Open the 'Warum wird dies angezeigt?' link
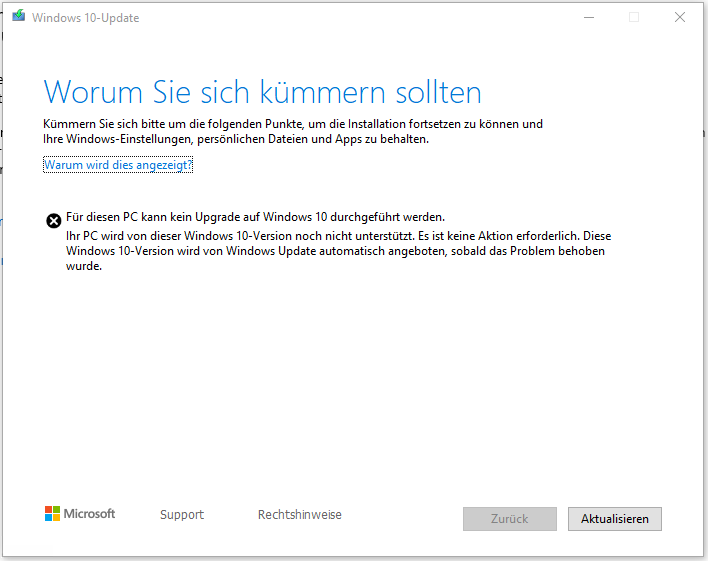The width and height of the screenshot is (708, 561). [117, 165]
